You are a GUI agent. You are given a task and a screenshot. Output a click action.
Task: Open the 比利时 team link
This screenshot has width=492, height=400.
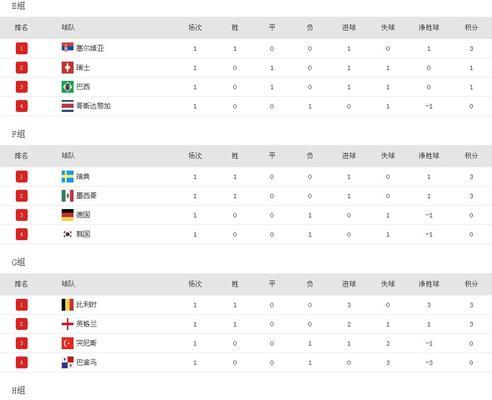[86, 305]
